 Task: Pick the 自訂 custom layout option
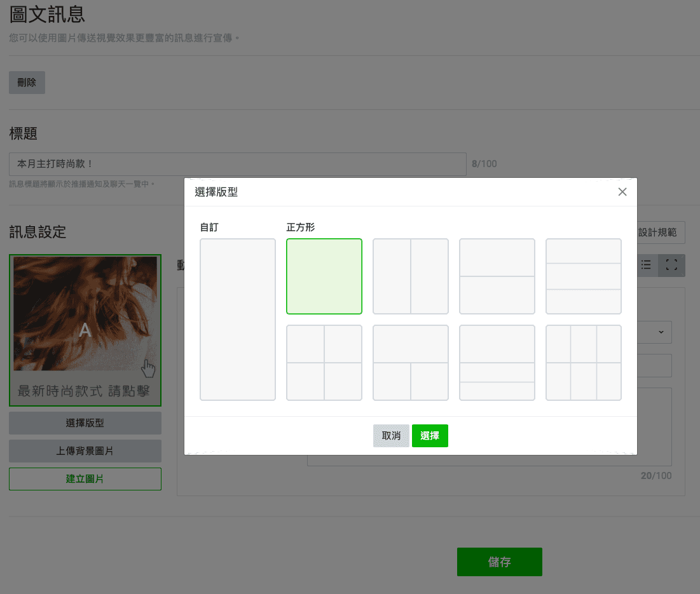tap(237, 318)
